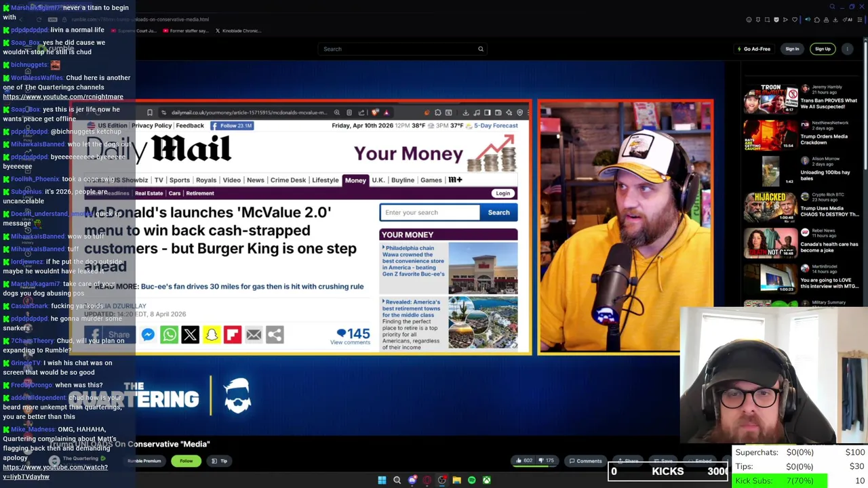Open the Comments button under the video

coord(585,461)
